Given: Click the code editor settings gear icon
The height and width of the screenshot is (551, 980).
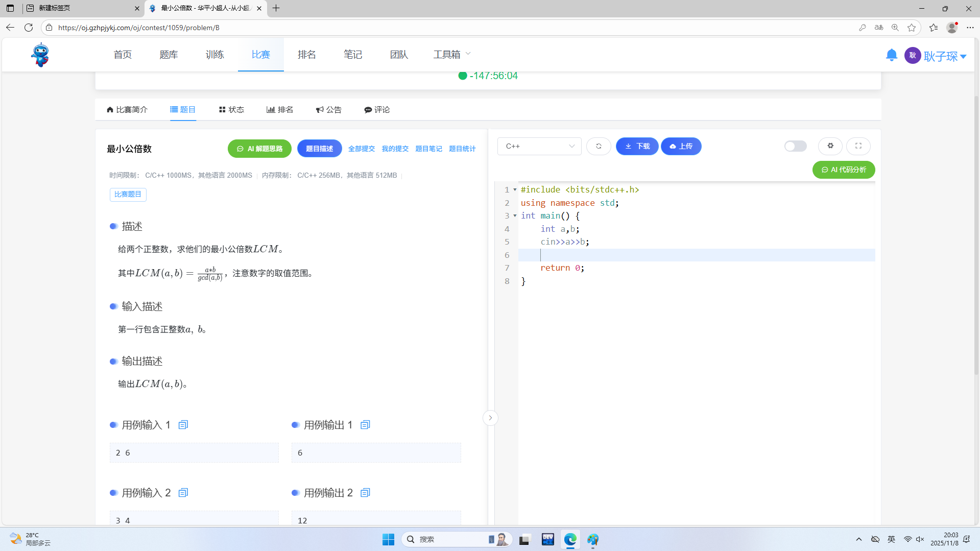Looking at the screenshot, I should 830,146.
